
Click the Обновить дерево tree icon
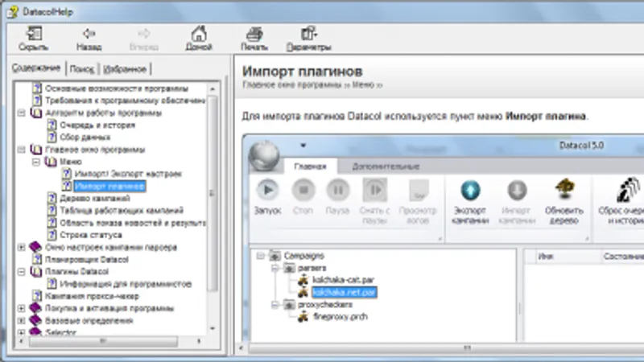point(564,190)
